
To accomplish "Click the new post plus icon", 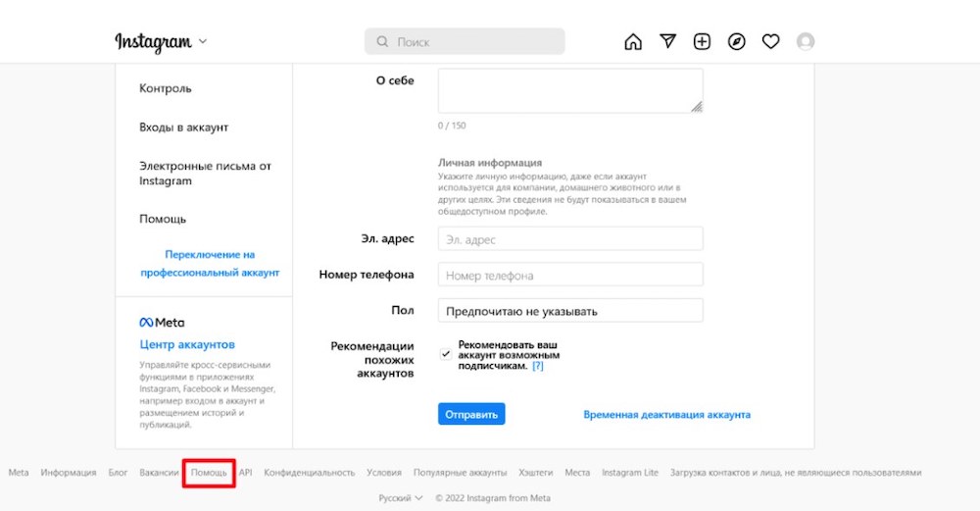I will coord(702,41).
